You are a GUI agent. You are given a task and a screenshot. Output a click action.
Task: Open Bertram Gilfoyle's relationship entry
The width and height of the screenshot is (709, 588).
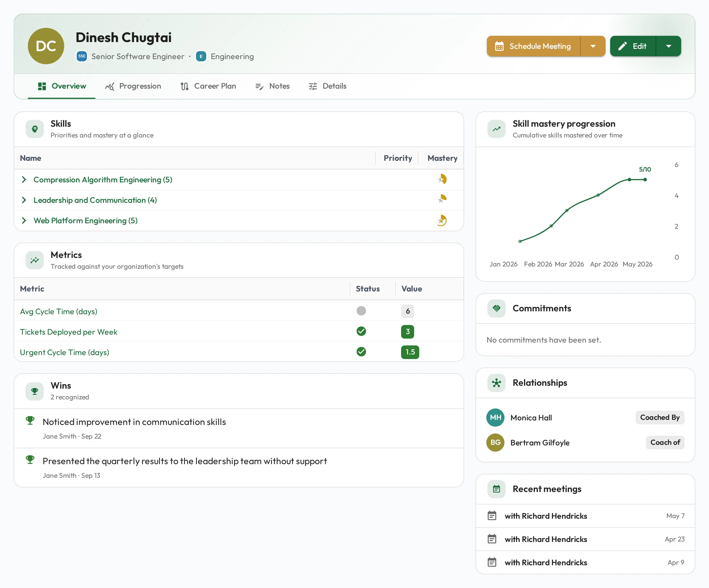585,443
